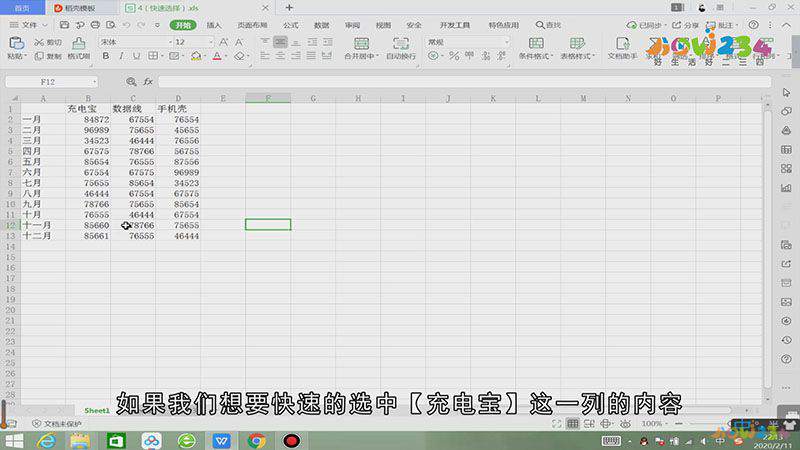This screenshot has height=450, width=800.
Task: Click the Wrap Text 自动换行 icon
Action: pyautogui.click(x=401, y=43)
